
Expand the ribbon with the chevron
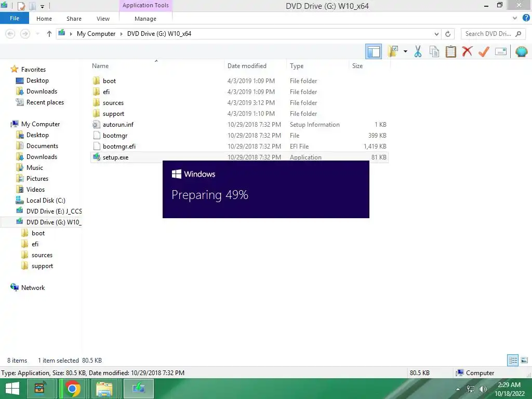[515, 18]
